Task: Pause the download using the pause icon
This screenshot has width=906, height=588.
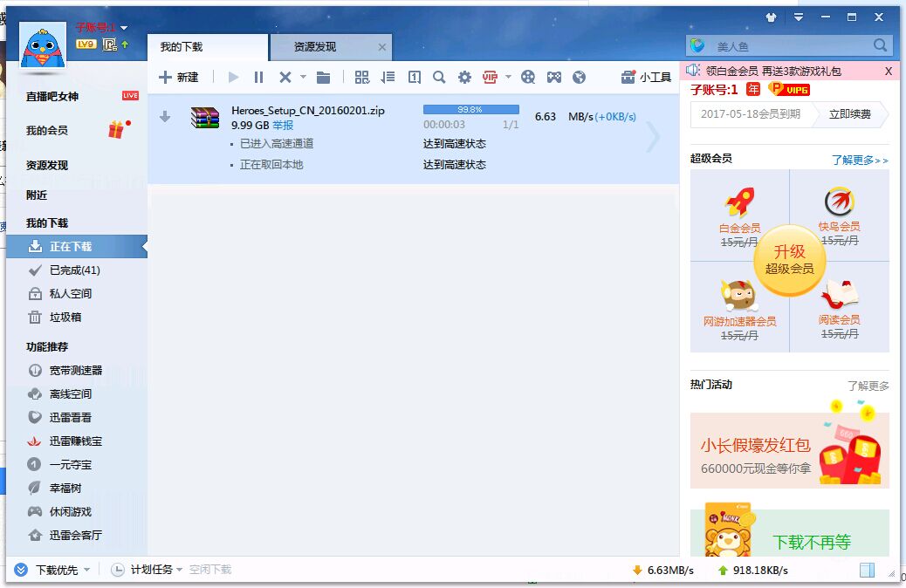Action: pyautogui.click(x=259, y=78)
